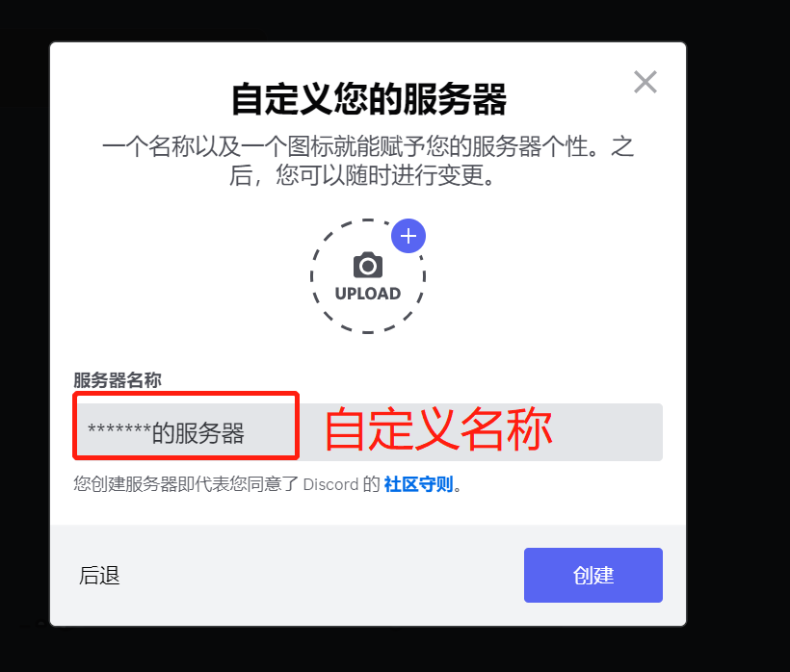Click the 创建 button

coord(593,575)
